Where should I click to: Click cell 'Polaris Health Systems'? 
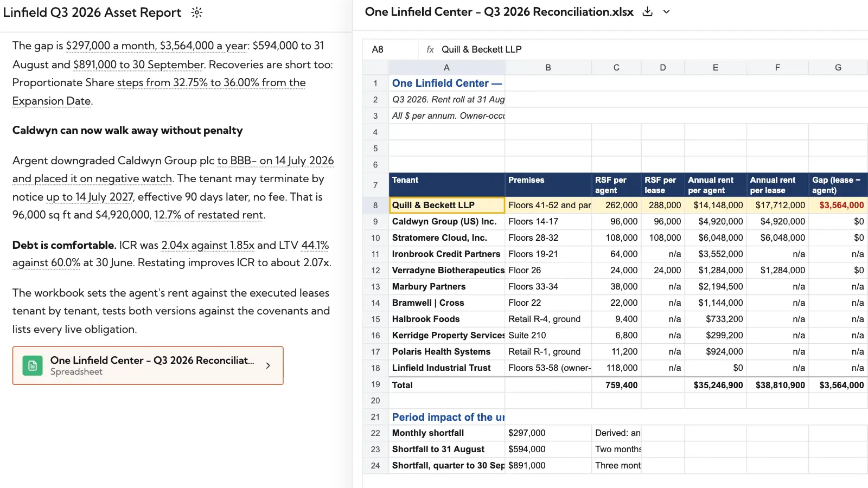point(447,351)
